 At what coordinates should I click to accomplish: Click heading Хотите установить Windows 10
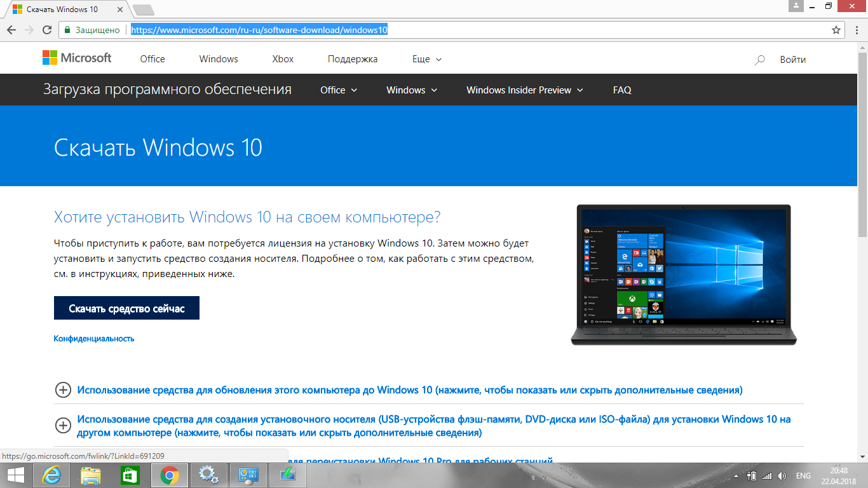click(247, 217)
